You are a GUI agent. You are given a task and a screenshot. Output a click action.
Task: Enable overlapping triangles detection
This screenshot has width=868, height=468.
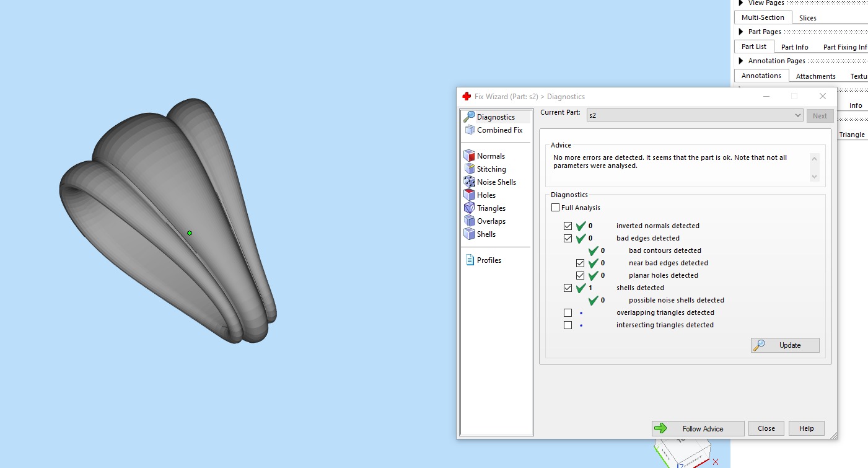point(568,312)
